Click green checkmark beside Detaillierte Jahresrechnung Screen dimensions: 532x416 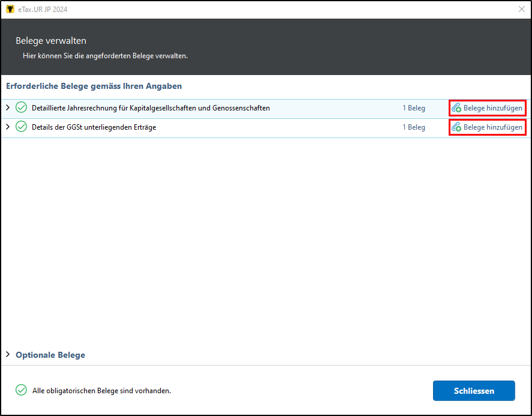(21, 107)
